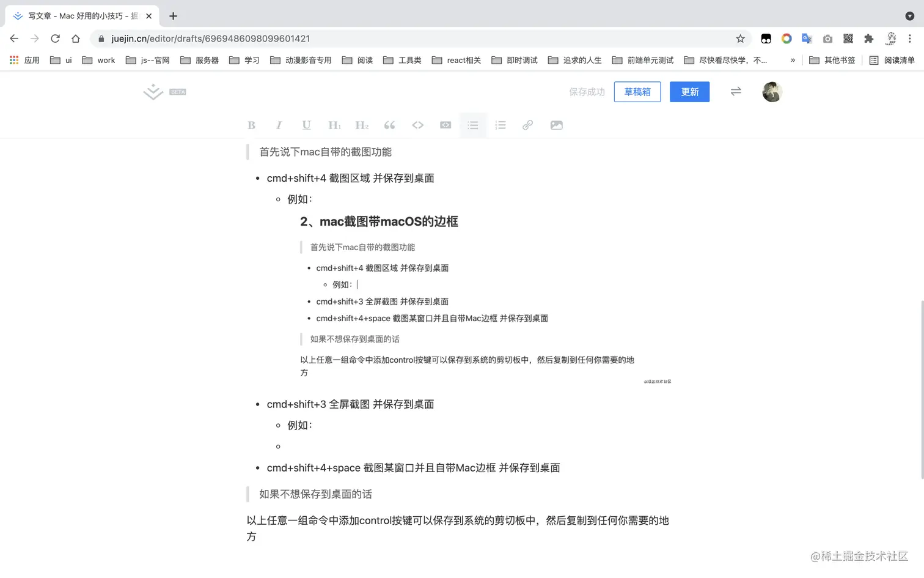Click the page vertical scrollbar

pos(922,390)
